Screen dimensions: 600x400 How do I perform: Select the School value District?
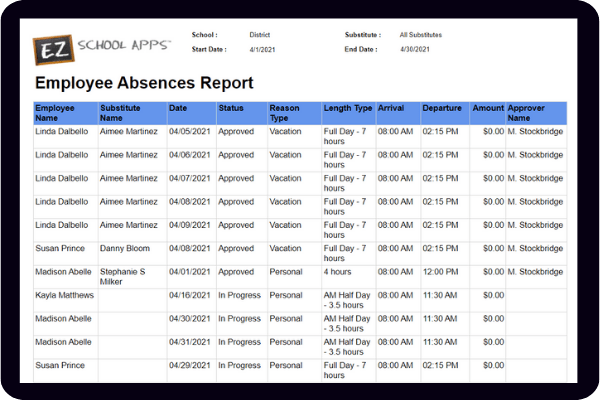259,35
